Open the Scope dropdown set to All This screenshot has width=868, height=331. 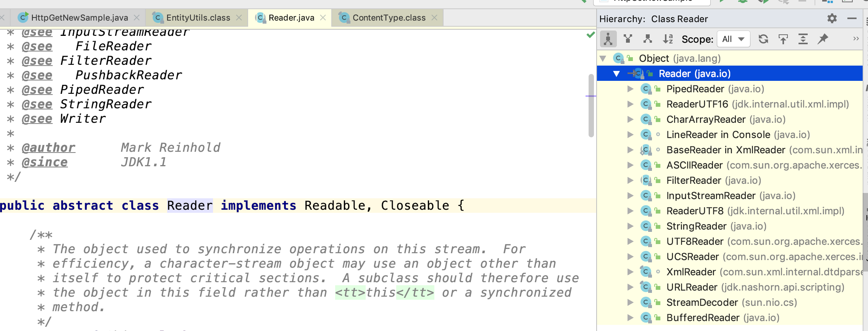[x=734, y=39]
